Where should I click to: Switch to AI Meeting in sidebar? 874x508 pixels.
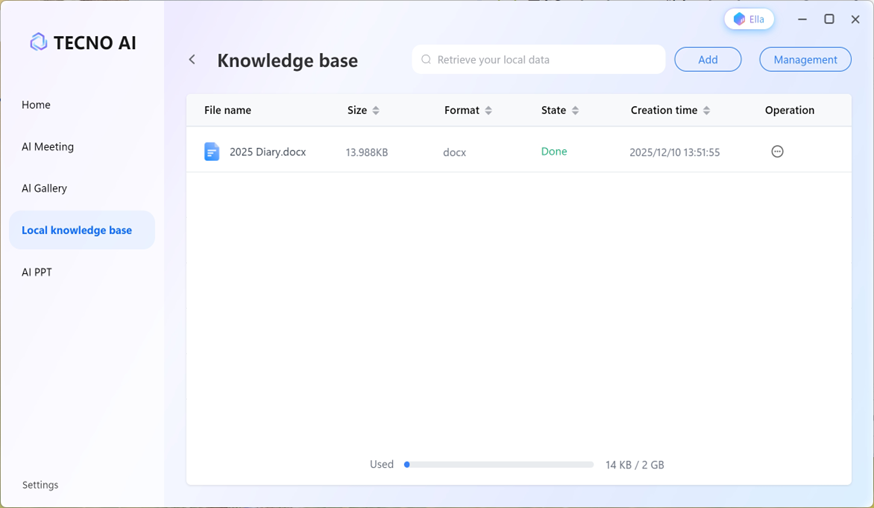coord(48,147)
